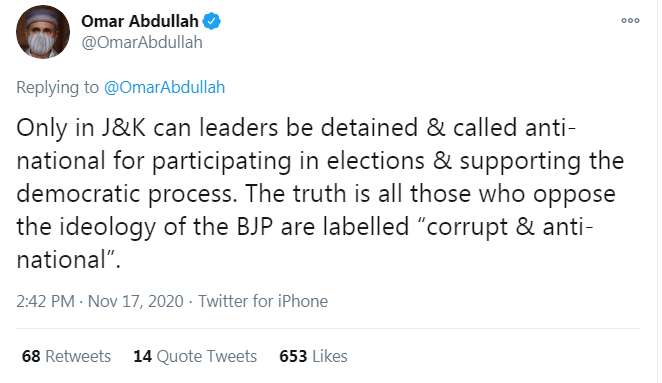The image size is (662, 383).
Task: Click "democratic process" in tweet text
Action: coord(125,194)
